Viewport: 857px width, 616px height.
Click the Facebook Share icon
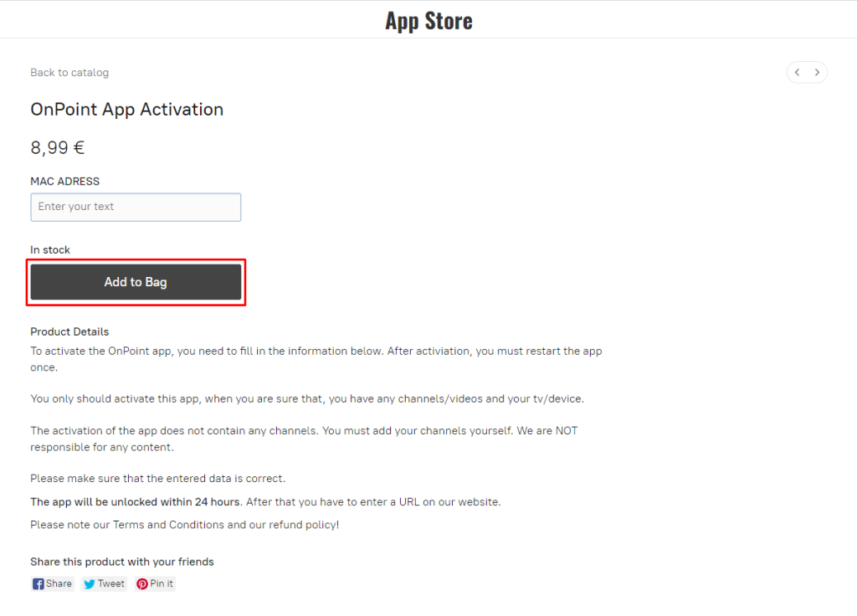point(38,584)
